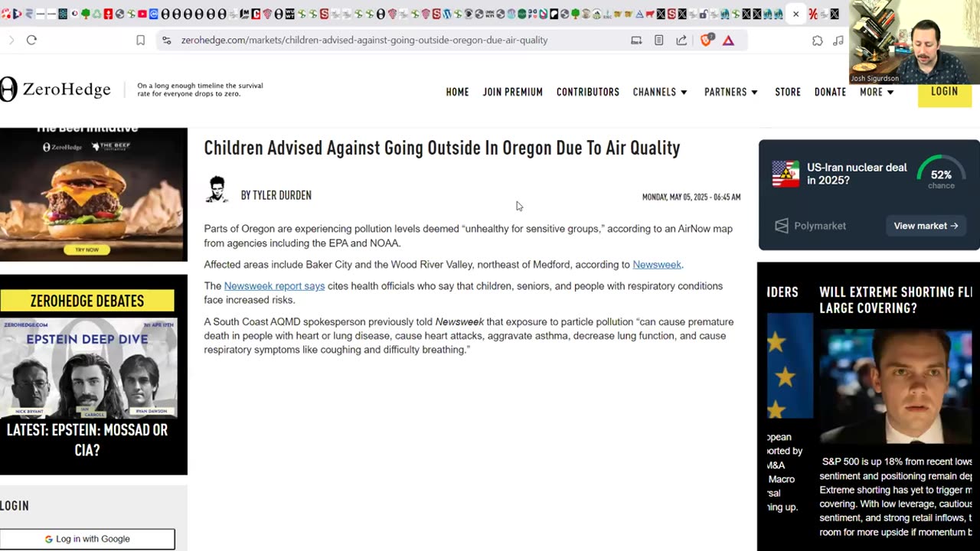Click the TRY NOW button on burger ad

87,249
